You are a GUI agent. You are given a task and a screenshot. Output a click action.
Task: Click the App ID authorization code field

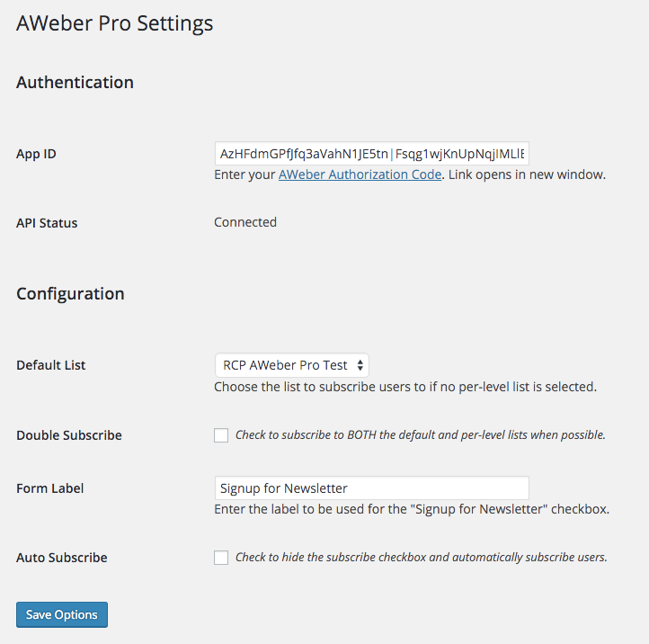tap(371, 154)
